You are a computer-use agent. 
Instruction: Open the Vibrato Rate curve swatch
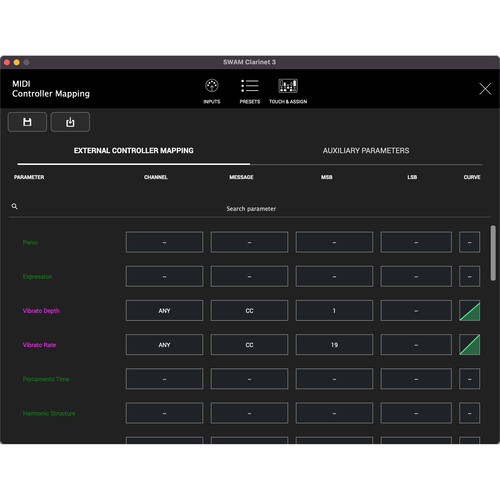click(x=469, y=345)
